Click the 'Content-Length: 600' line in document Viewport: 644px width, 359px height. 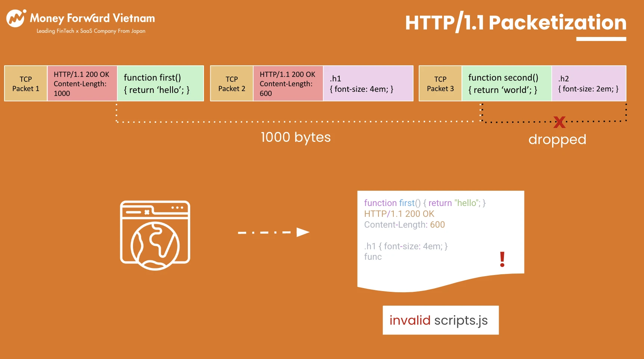click(405, 225)
